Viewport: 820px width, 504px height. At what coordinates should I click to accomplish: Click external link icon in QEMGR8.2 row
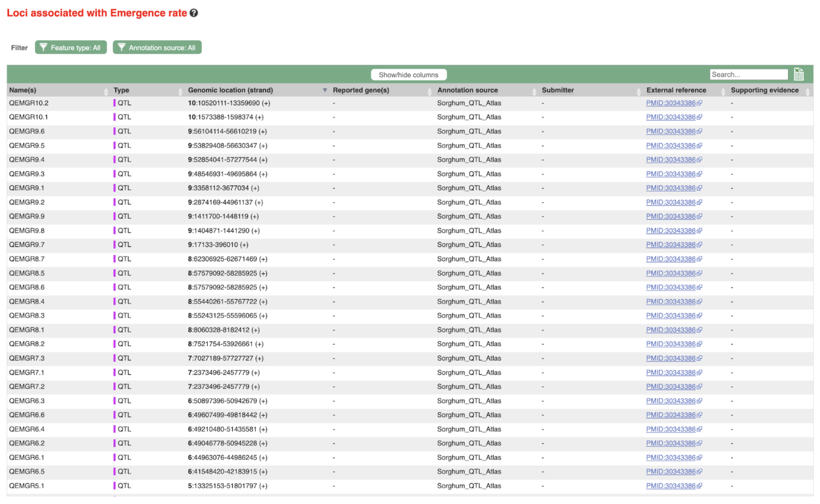click(x=699, y=344)
